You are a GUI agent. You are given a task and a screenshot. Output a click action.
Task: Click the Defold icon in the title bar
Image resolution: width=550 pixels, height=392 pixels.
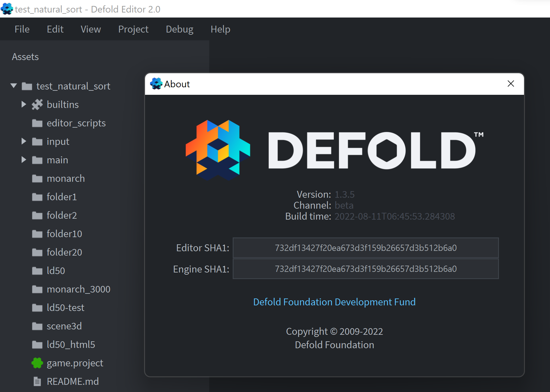point(7,9)
